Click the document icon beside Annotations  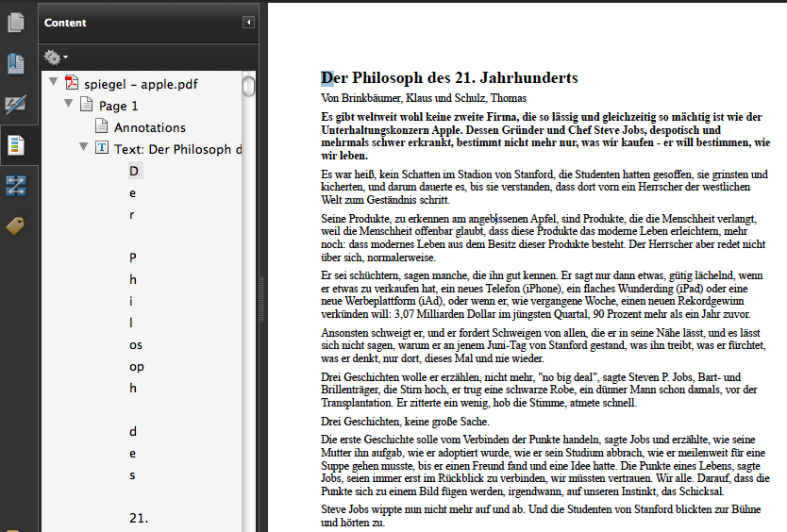coord(102,126)
